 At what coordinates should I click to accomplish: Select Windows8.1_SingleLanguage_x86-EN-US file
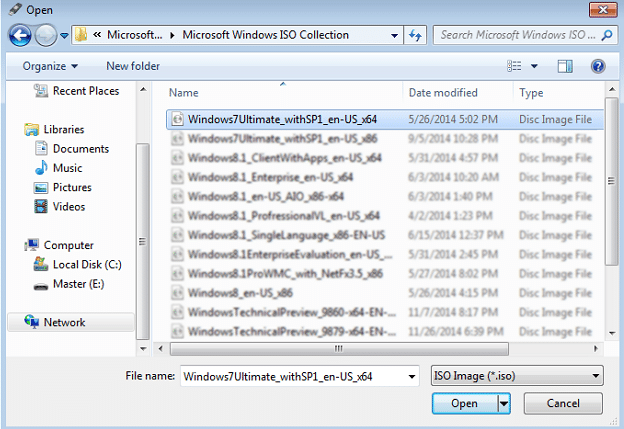pyautogui.click(x=384, y=235)
